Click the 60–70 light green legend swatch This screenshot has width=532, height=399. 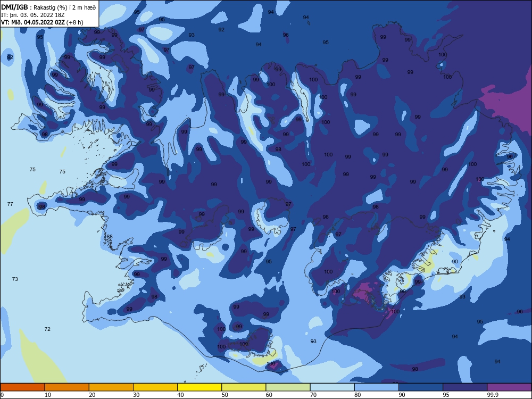click(288, 387)
